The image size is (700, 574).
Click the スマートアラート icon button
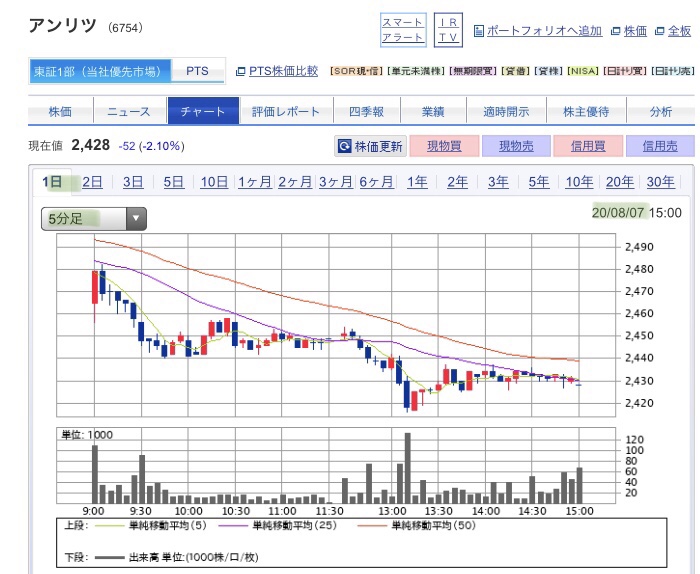click(403, 29)
